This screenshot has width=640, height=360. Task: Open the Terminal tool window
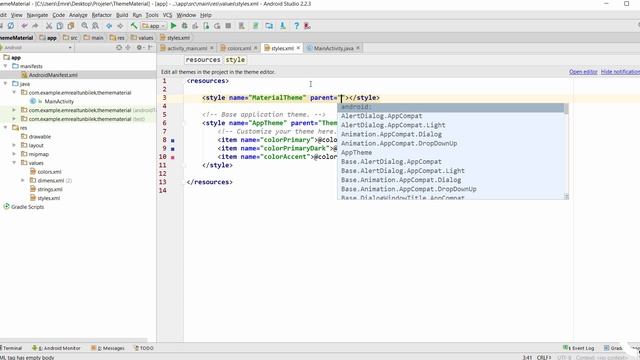tap(11, 348)
